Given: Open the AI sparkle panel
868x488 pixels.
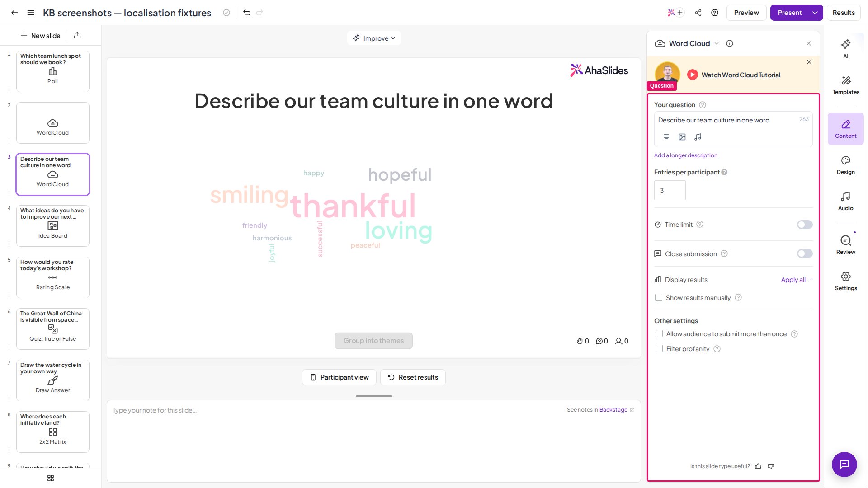Looking at the screenshot, I should 846,49.
